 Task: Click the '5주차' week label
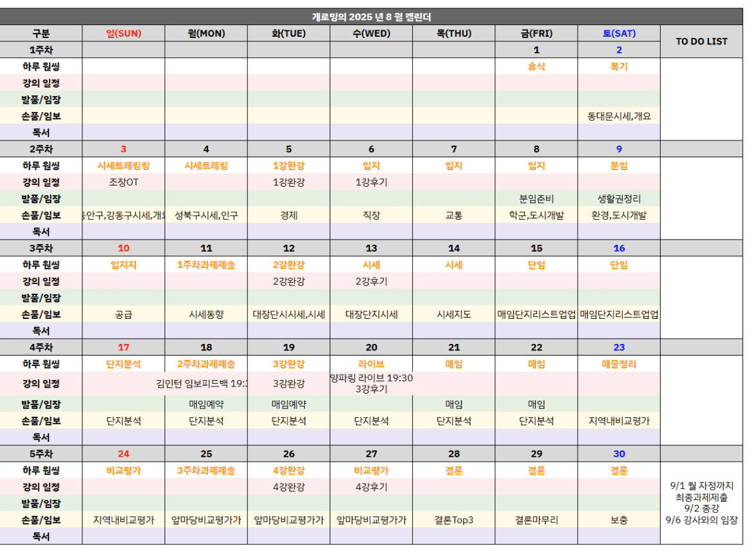(41, 453)
